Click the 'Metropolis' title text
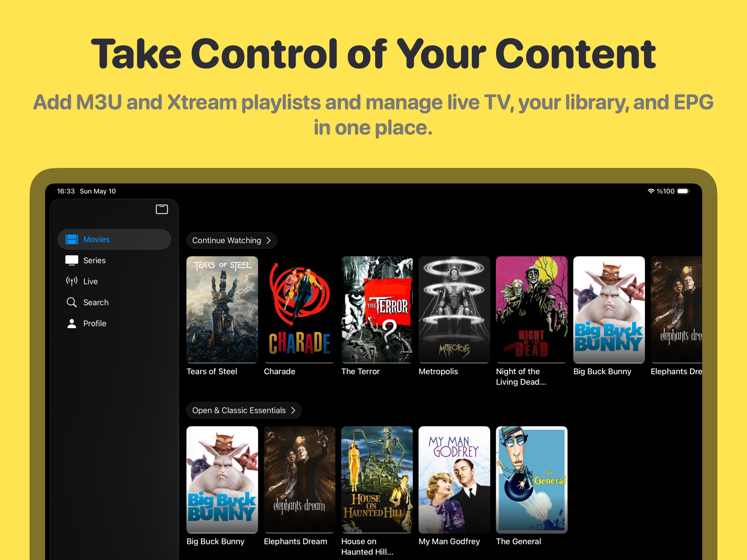The image size is (747, 560). (x=438, y=371)
